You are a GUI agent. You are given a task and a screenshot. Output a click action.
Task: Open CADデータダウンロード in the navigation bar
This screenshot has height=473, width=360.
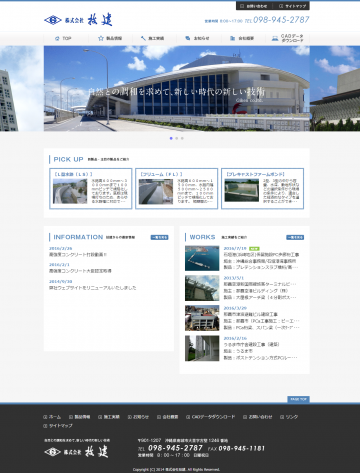(x=287, y=38)
